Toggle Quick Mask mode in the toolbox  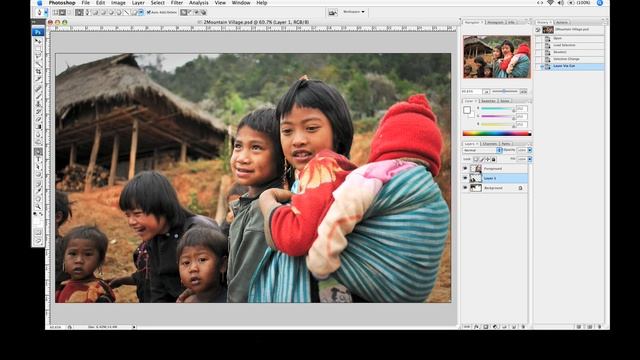[x=38, y=232]
